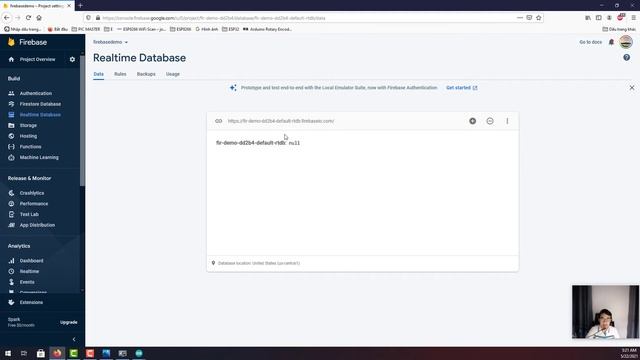This screenshot has width=640, height=360.
Task: Open Functions section
Action: click(30, 147)
